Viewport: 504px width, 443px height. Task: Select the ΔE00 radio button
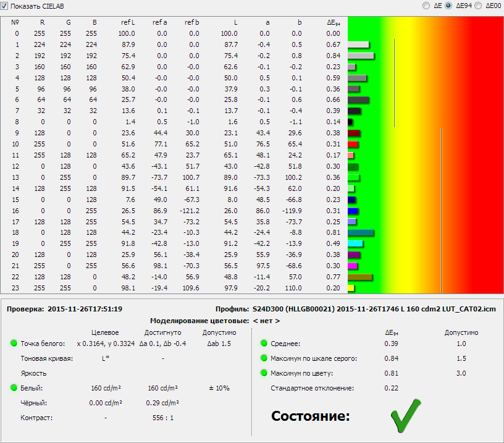(478, 6)
